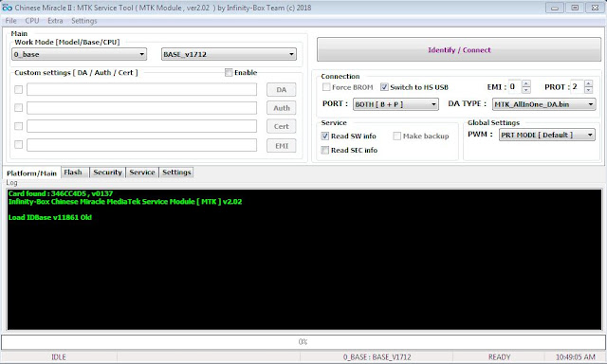Click 'Card found : 346CC4D5' log line
The height and width of the screenshot is (364, 607).
(61, 193)
